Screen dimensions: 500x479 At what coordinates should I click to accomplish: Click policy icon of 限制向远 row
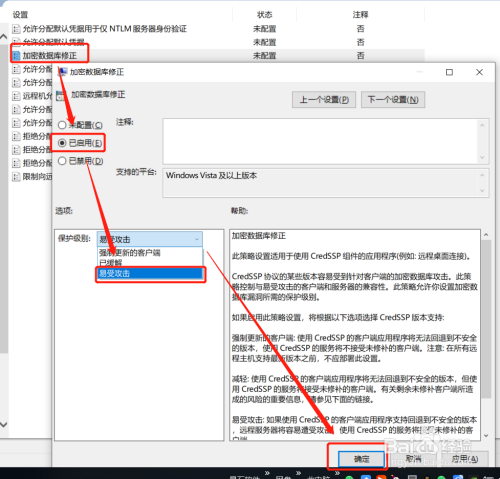16,176
